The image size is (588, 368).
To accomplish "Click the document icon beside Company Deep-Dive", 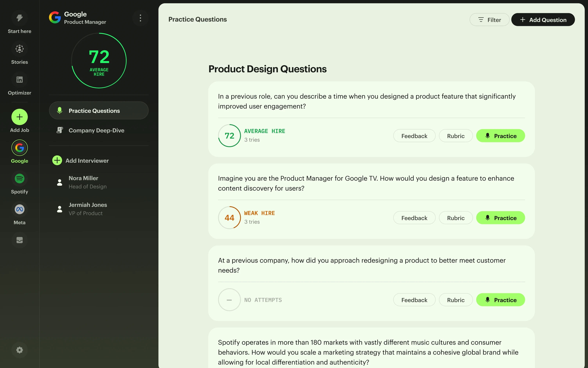I will coord(60,130).
